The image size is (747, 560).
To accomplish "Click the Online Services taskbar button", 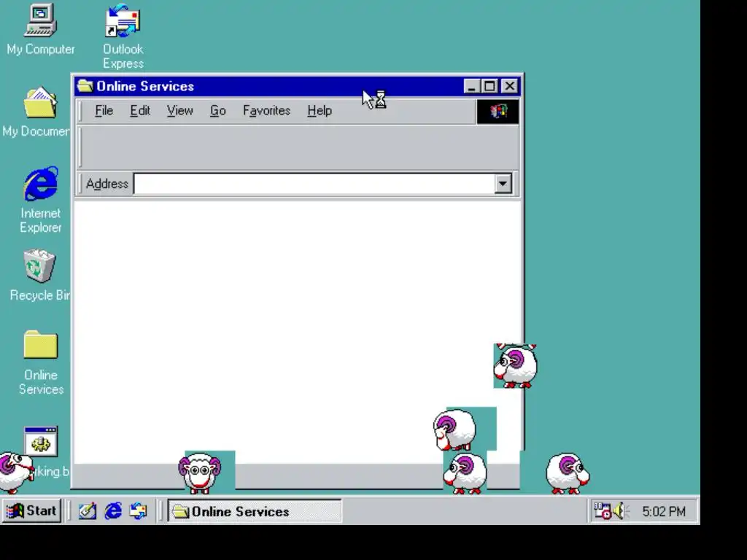I will [255, 511].
